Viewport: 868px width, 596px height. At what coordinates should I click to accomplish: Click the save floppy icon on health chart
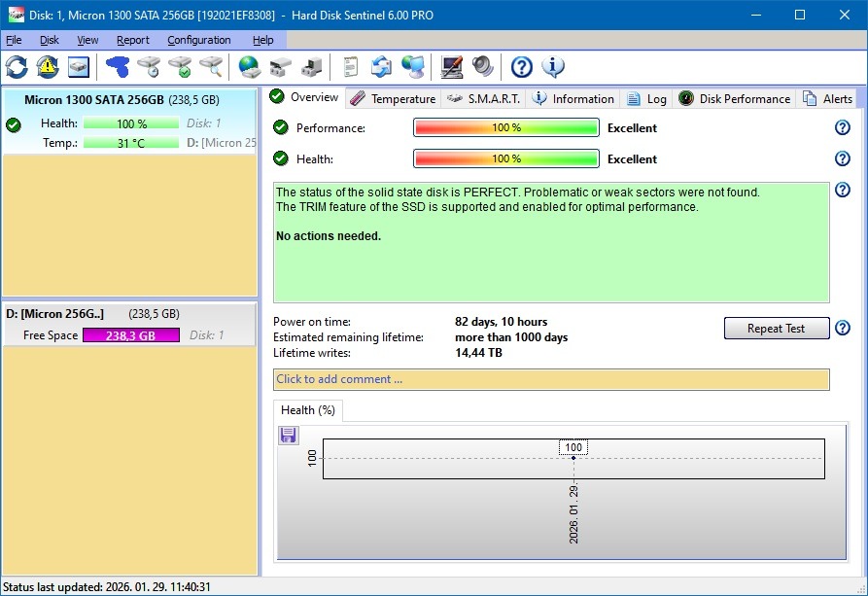point(288,436)
